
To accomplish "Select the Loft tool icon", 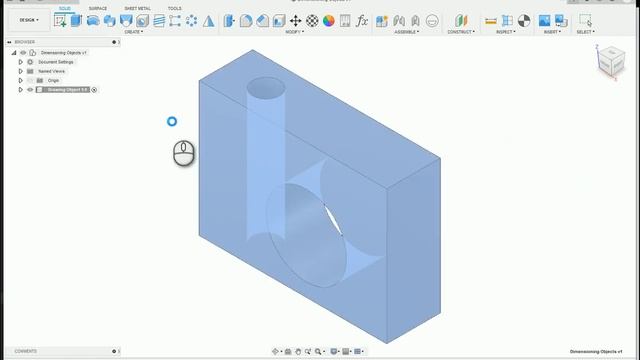I will click(x=126, y=20).
